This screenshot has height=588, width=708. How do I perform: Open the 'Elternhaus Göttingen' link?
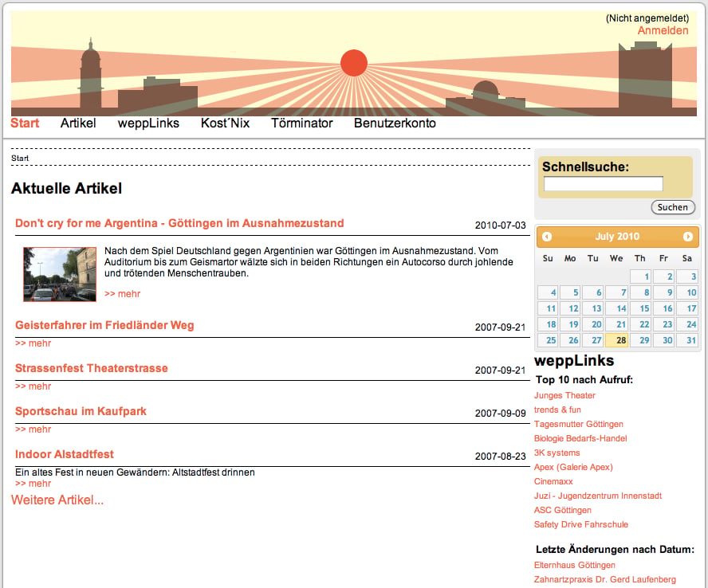(574, 565)
